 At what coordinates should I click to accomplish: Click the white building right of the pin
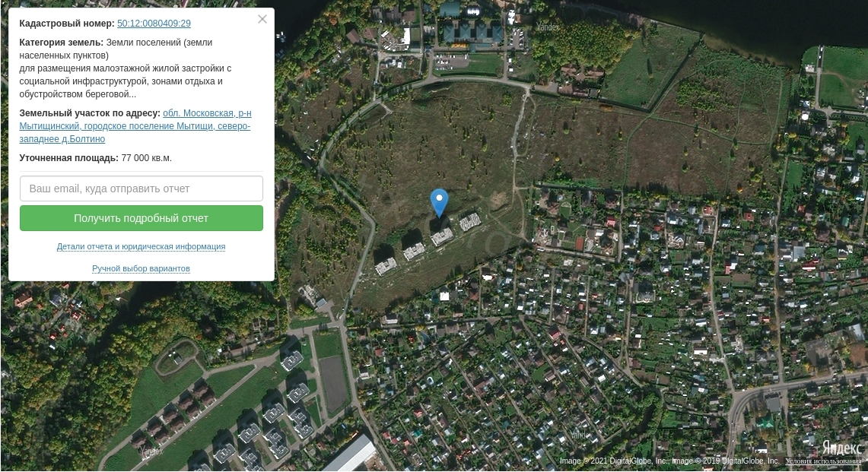pos(470,222)
